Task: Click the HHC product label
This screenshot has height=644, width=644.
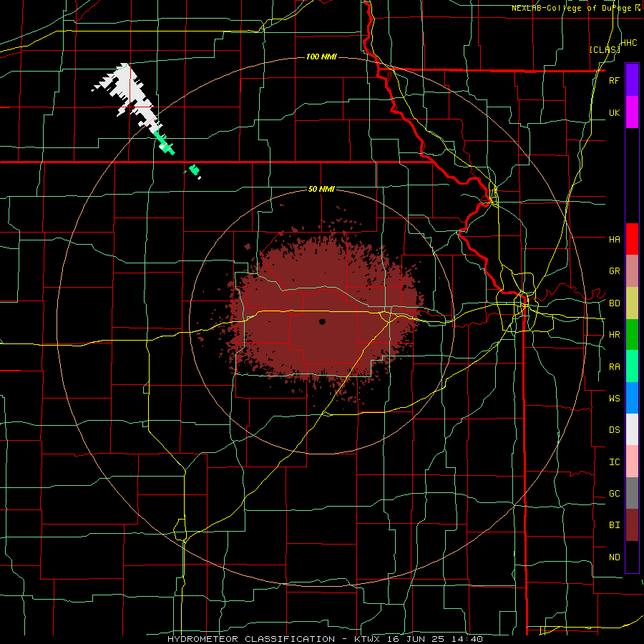Action: click(x=629, y=43)
